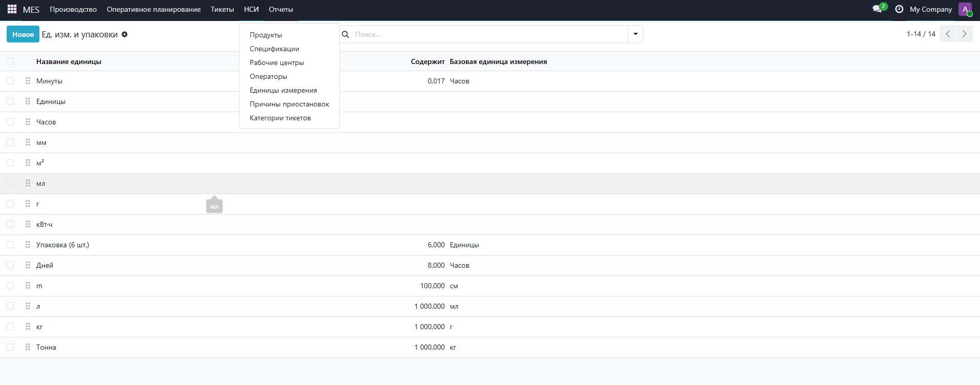Grab the drag handle of Минуты row
This screenshot has width=980, height=385.
(x=28, y=81)
